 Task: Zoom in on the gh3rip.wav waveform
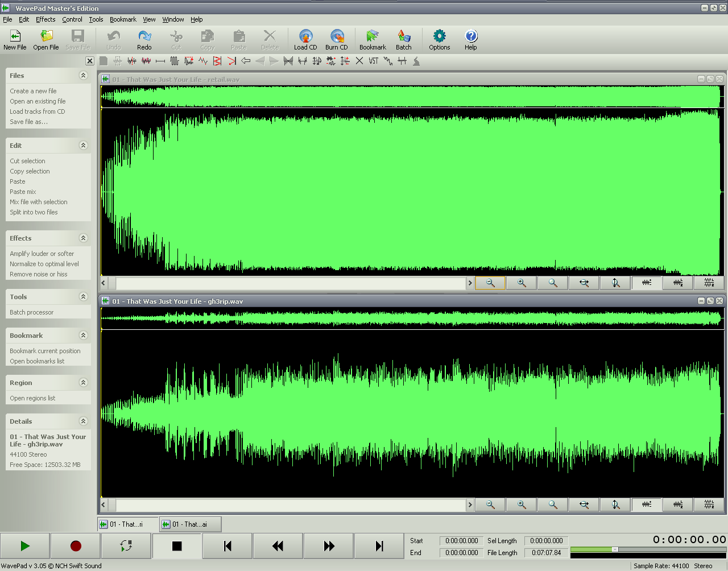pyautogui.click(x=522, y=504)
